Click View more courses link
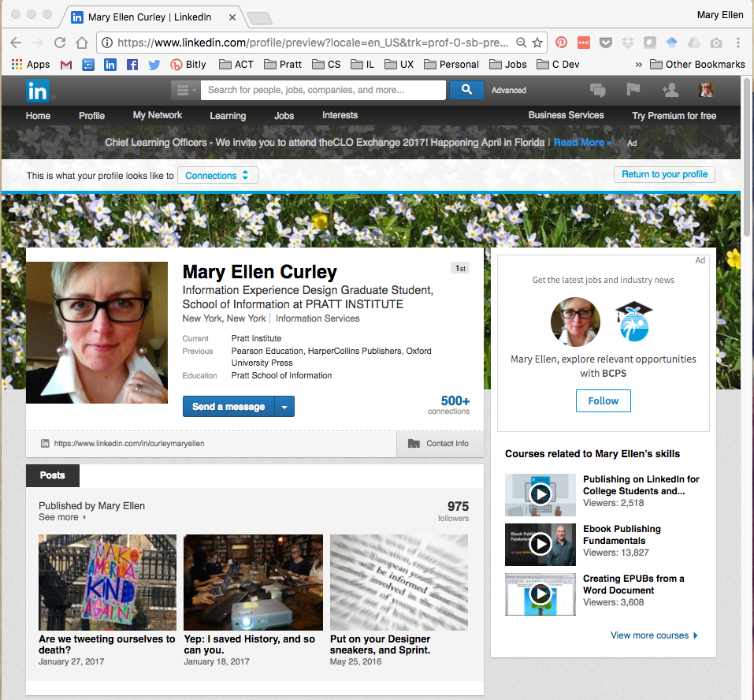754x700 pixels. (654, 635)
